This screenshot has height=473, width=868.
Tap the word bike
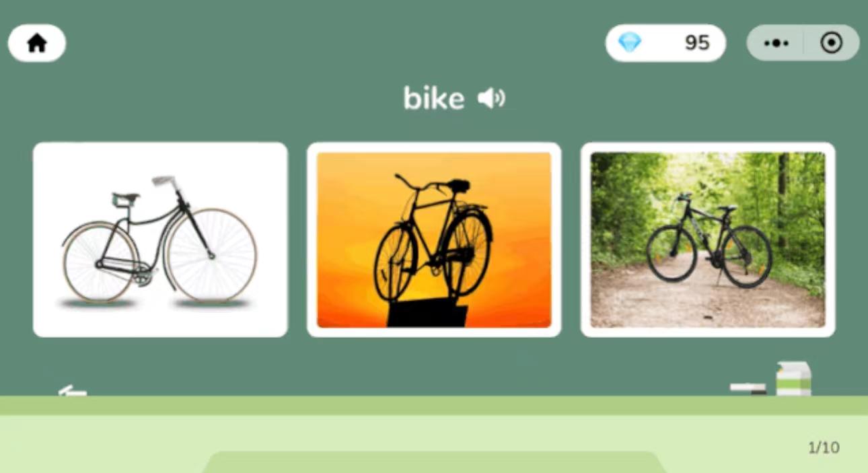[x=434, y=99]
